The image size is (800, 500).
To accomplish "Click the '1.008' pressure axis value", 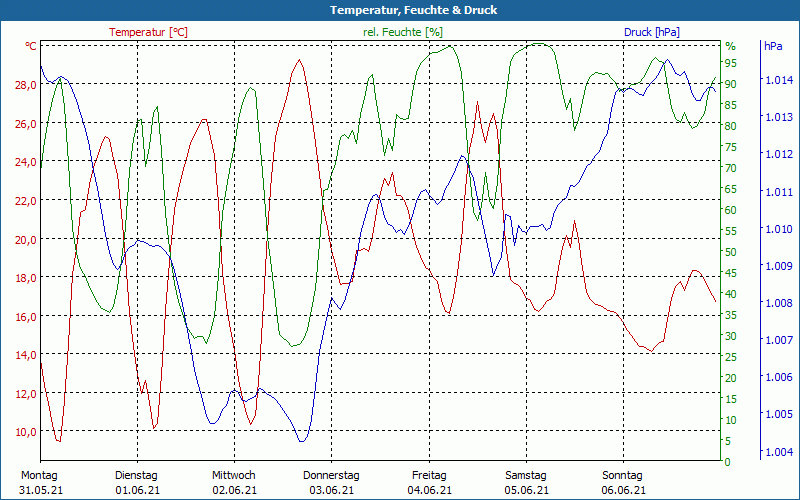I will (778, 303).
